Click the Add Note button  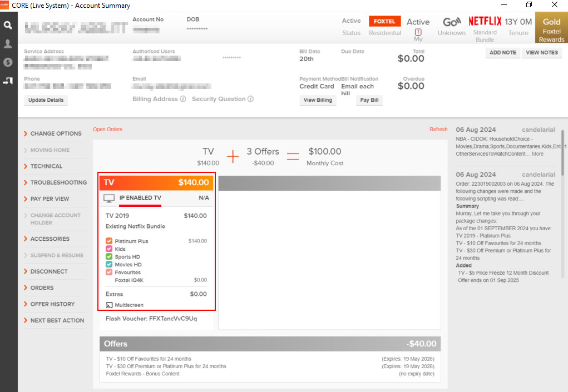click(503, 52)
